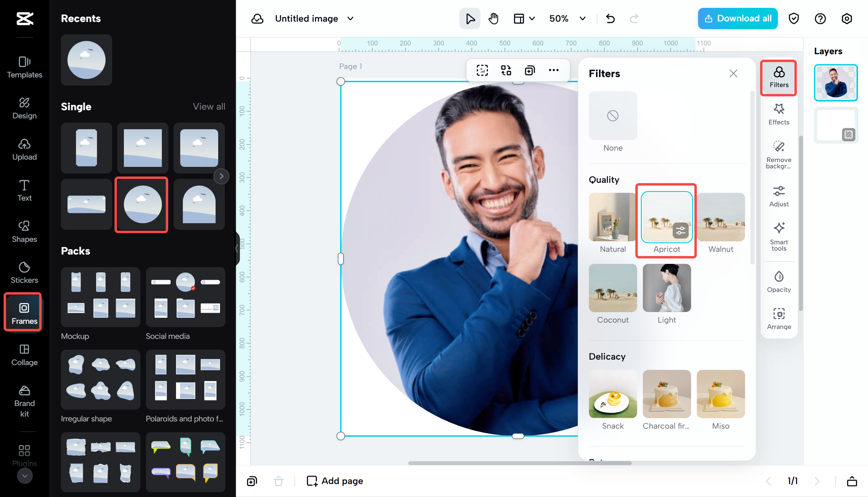This screenshot has height=497, width=868.
Task: Open the three-dot options menu above the canvas
Action: (554, 70)
